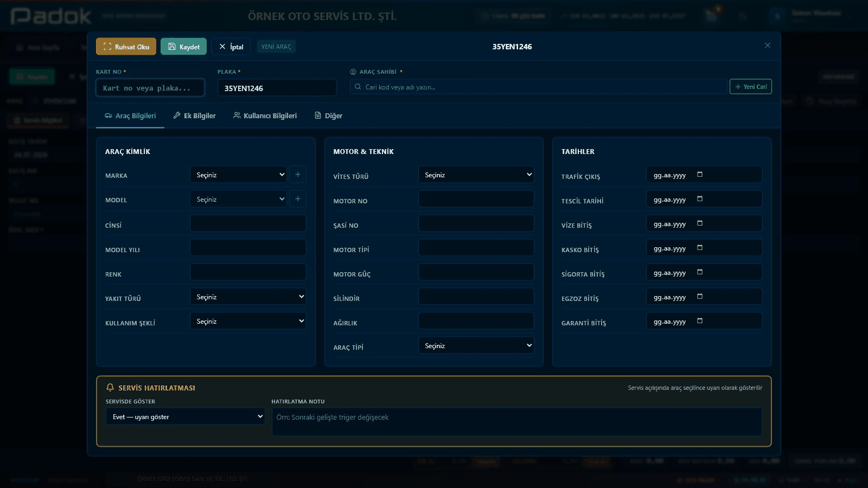Expand the Model dropdown
The width and height of the screenshot is (868, 488).
[238, 199]
